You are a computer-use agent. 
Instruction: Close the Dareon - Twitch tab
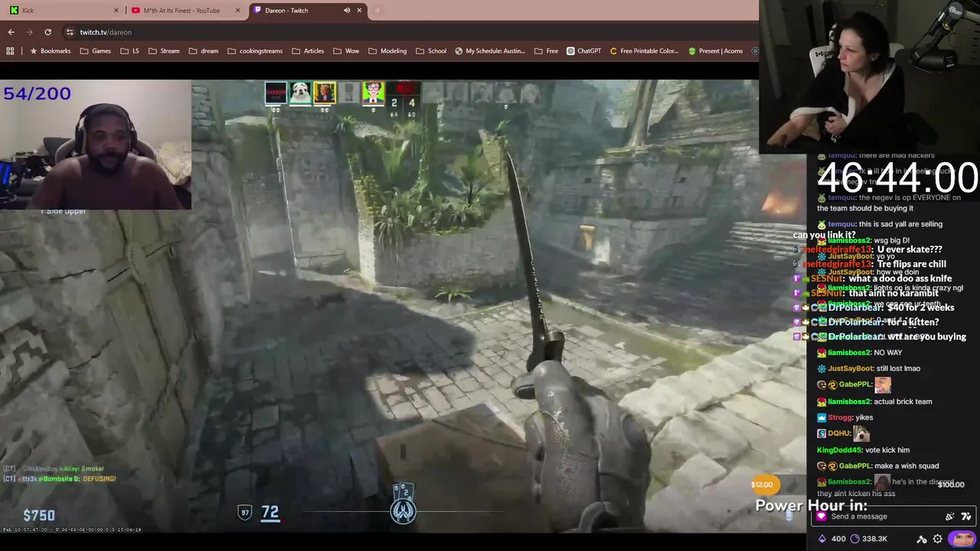tap(360, 10)
